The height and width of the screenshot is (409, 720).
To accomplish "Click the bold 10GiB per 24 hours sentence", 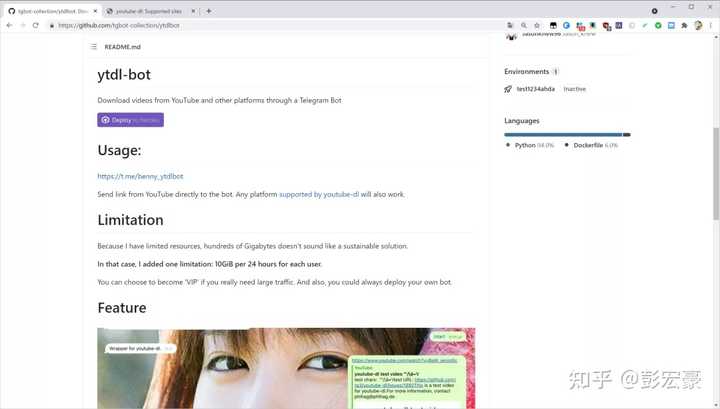I will [x=209, y=264].
